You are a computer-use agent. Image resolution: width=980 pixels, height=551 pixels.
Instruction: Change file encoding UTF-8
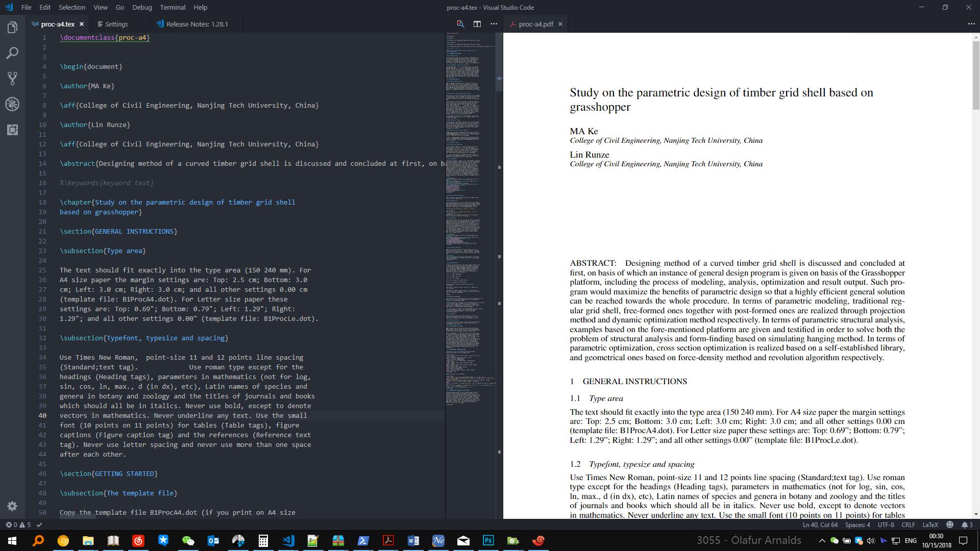[886, 524]
